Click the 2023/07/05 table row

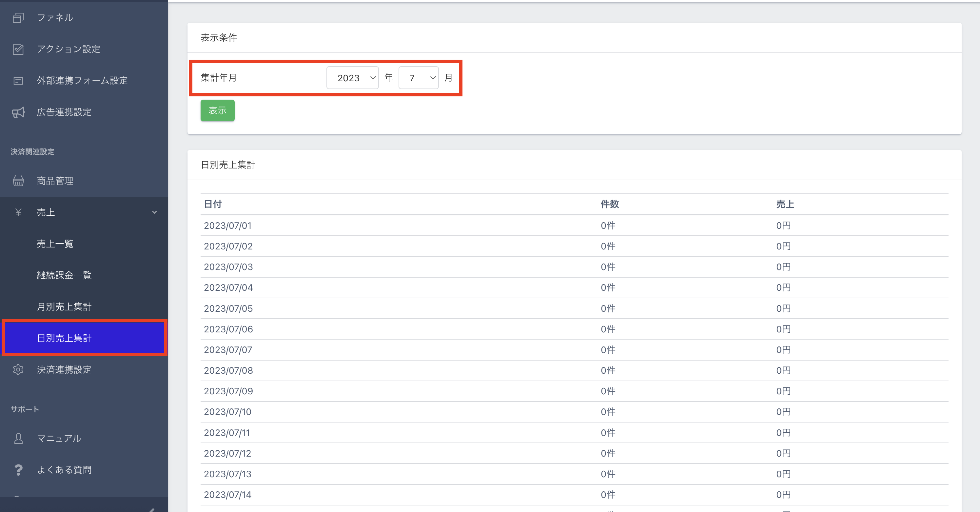(229, 308)
